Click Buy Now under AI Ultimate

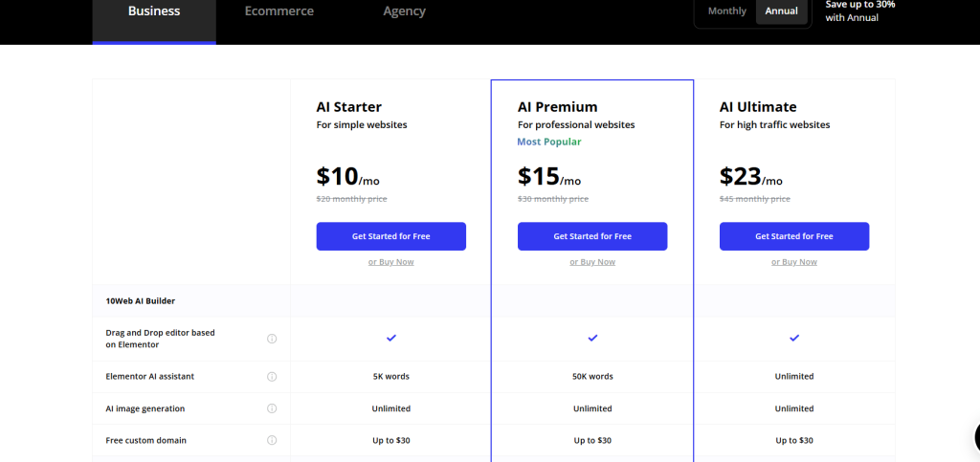[x=794, y=262]
